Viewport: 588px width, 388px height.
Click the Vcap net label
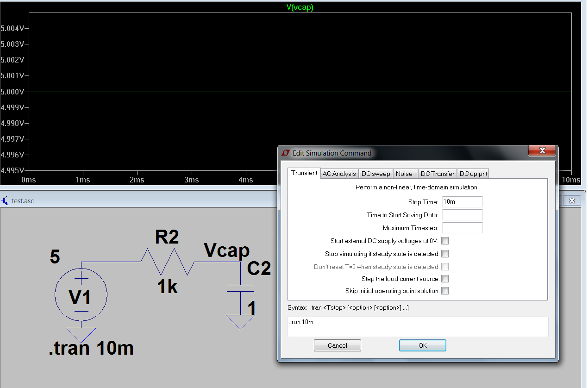coord(227,251)
